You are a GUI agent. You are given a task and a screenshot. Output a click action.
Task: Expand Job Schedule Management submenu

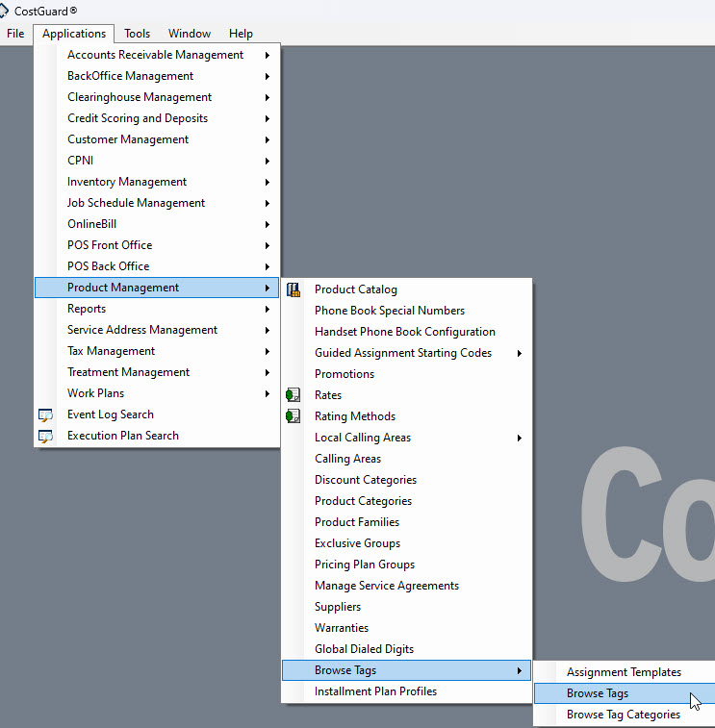pos(157,203)
